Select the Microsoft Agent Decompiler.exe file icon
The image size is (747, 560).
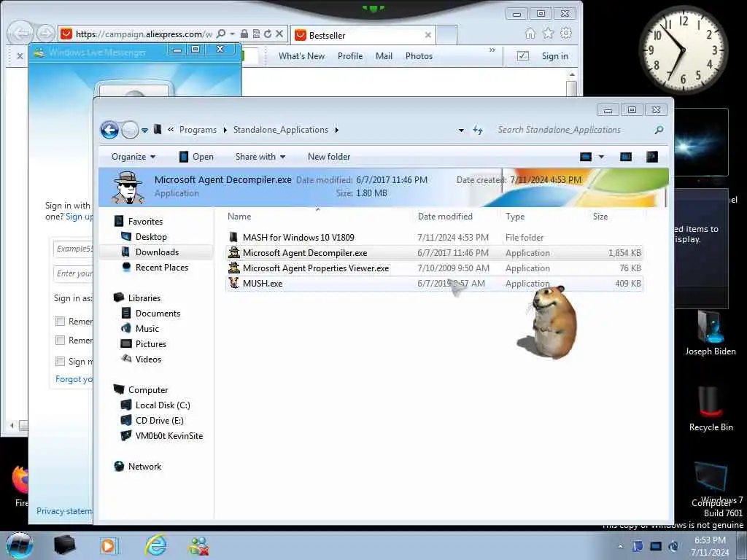233,253
